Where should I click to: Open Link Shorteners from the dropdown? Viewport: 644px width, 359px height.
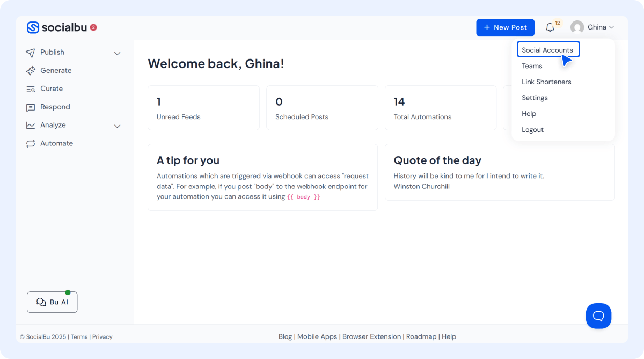(x=546, y=82)
